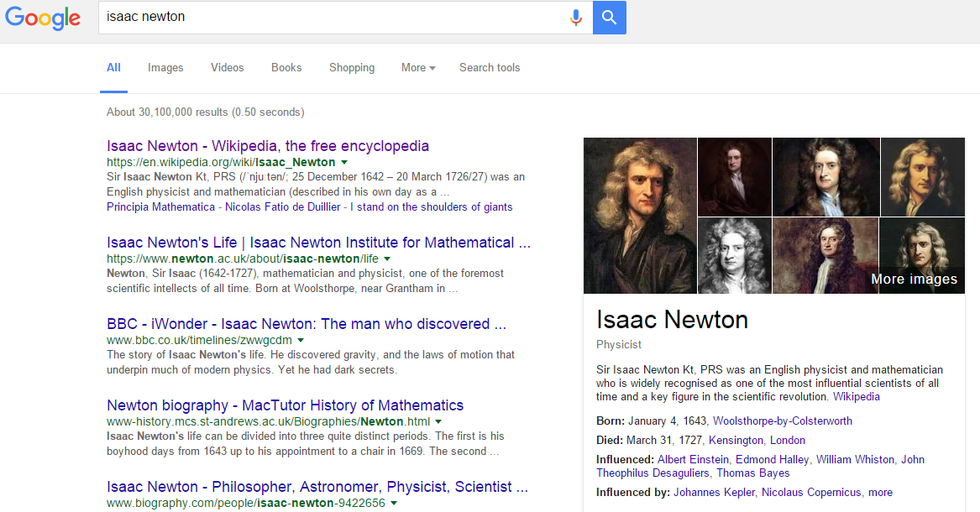Open the Thomas Bayes link

coord(753,473)
